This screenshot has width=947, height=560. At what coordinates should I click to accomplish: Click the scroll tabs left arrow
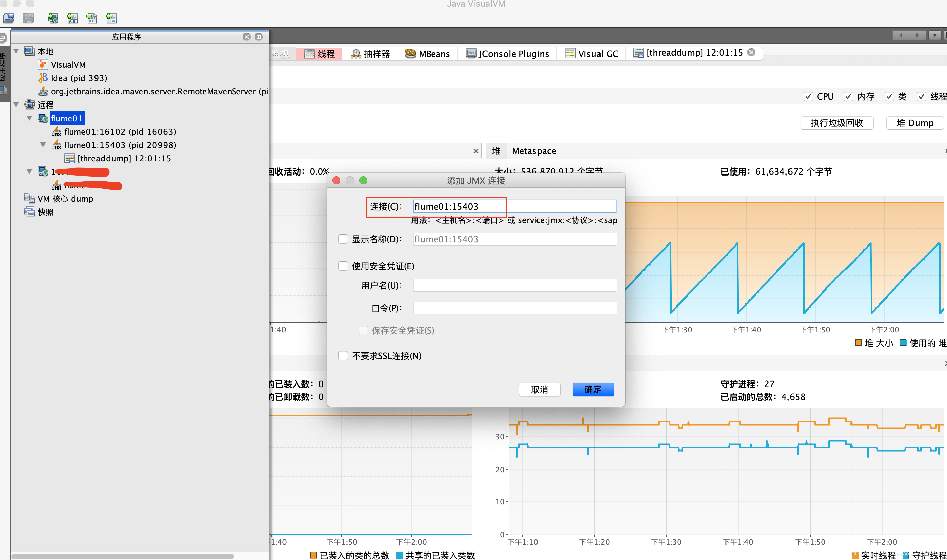(900, 35)
